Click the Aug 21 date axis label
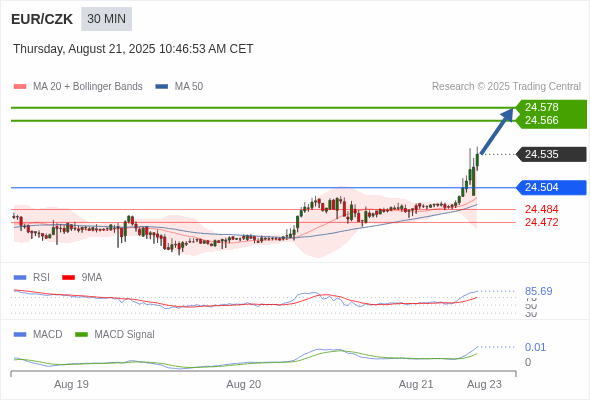Viewport: 590px width, 400px height. click(x=416, y=384)
